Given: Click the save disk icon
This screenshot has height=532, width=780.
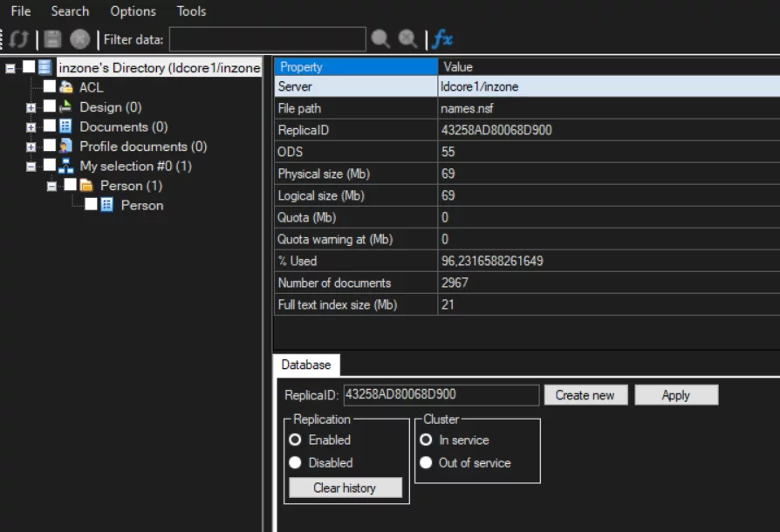Looking at the screenshot, I should (x=52, y=39).
